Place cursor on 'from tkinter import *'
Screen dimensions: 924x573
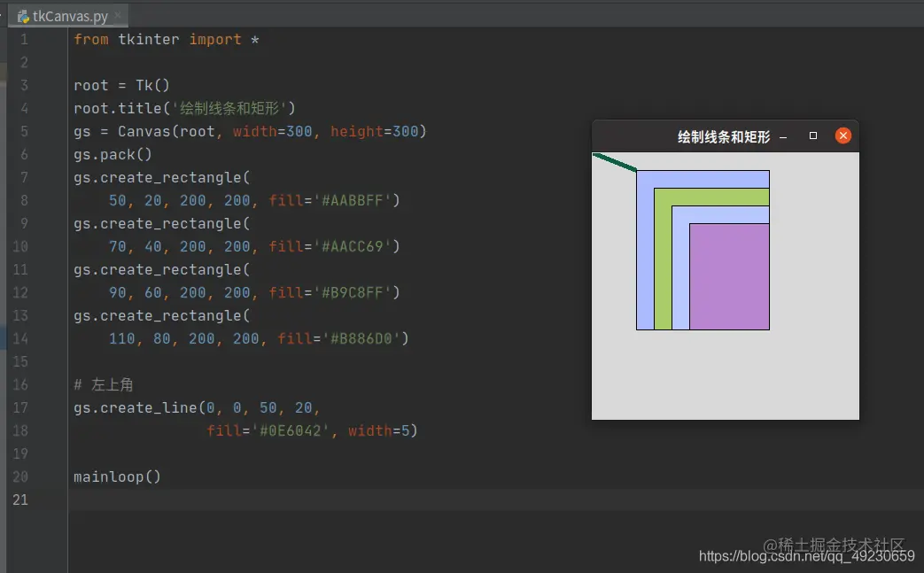point(167,40)
